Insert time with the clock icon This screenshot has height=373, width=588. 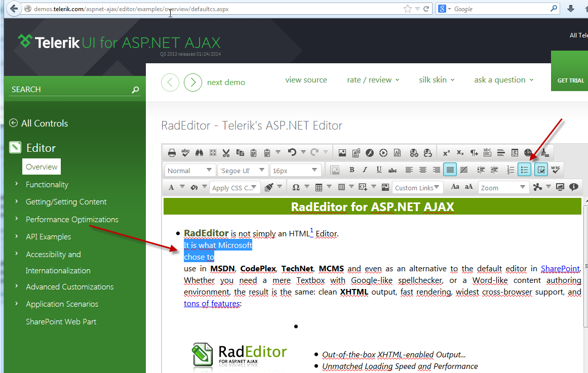528,152
